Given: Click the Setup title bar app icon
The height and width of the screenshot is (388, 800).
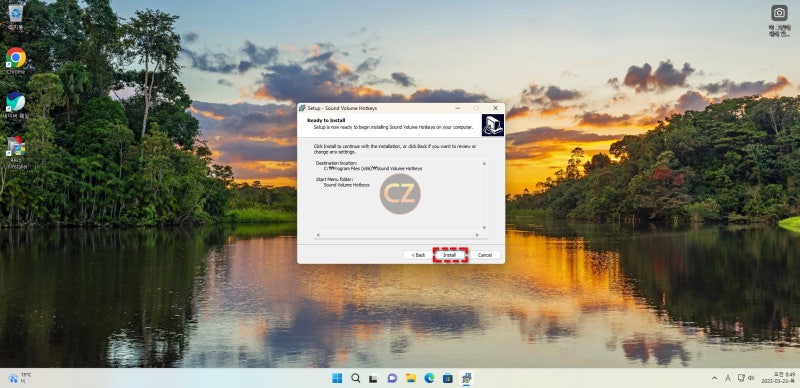Looking at the screenshot, I should coord(302,108).
